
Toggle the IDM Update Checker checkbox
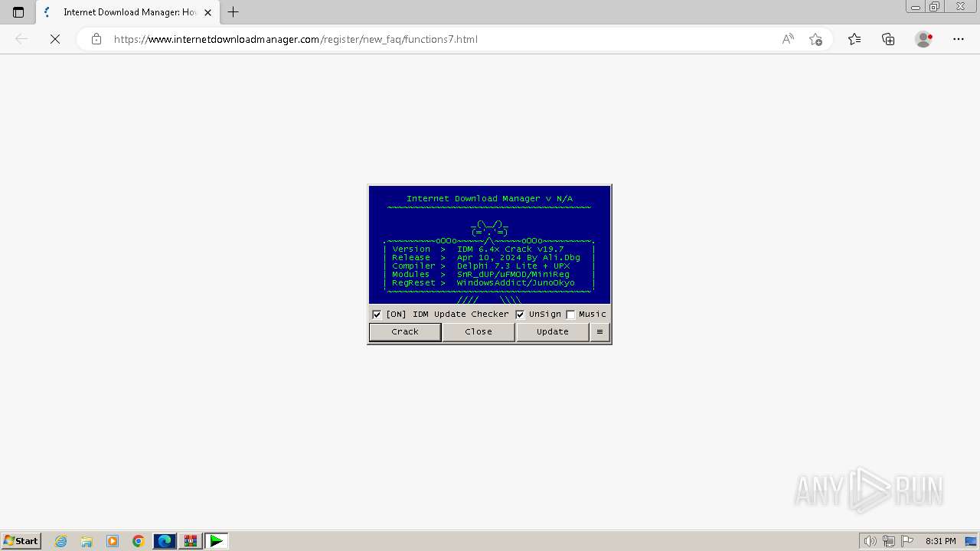(377, 315)
